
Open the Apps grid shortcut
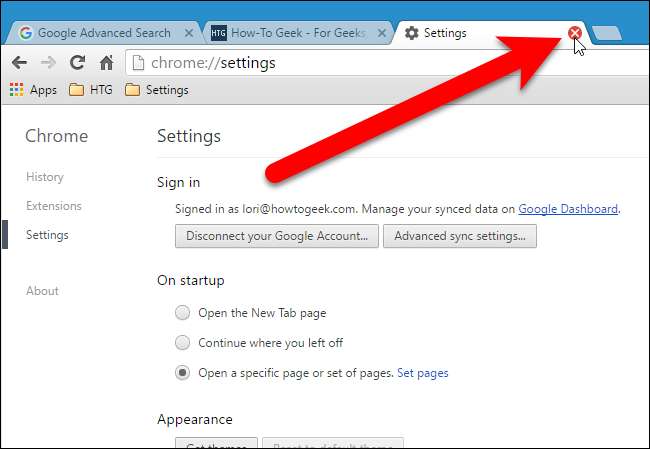33,90
